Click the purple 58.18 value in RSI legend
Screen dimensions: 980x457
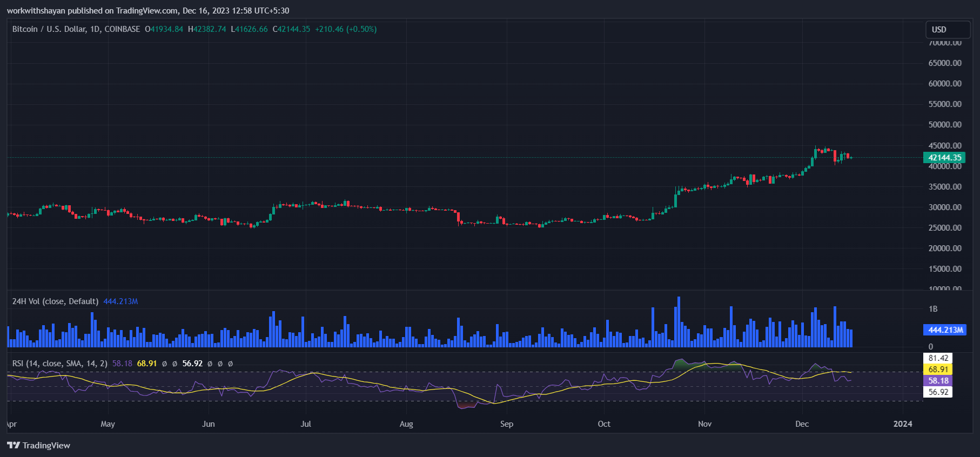click(x=122, y=364)
